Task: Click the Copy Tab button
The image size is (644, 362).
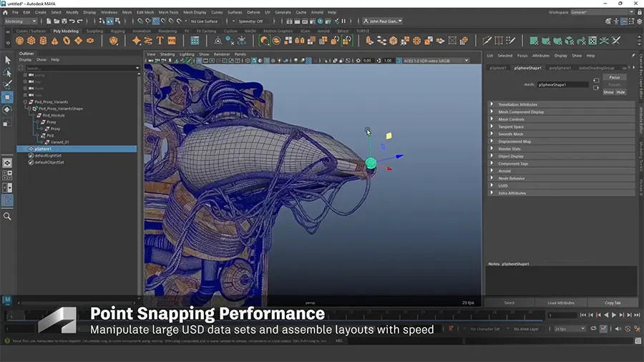Action: click(613, 303)
